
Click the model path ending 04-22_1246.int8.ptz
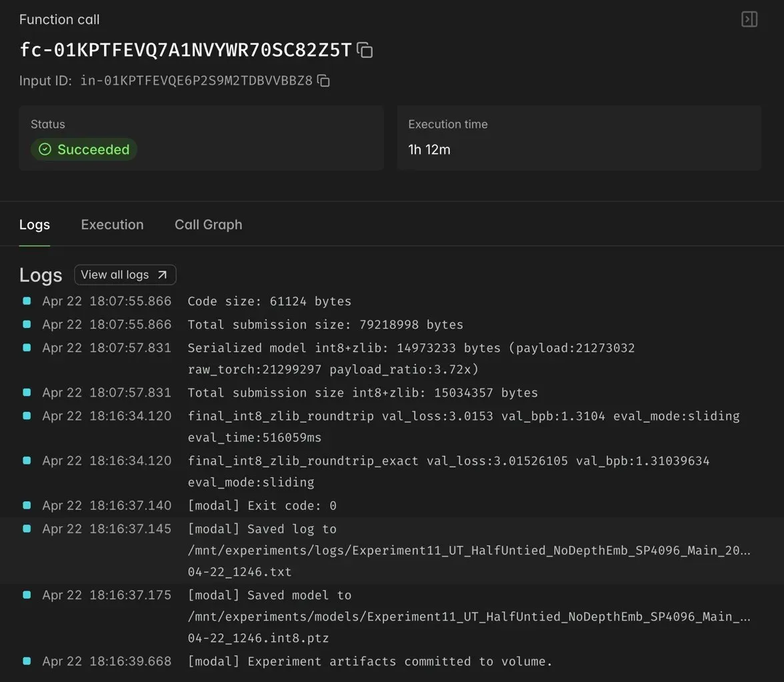point(469,627)
